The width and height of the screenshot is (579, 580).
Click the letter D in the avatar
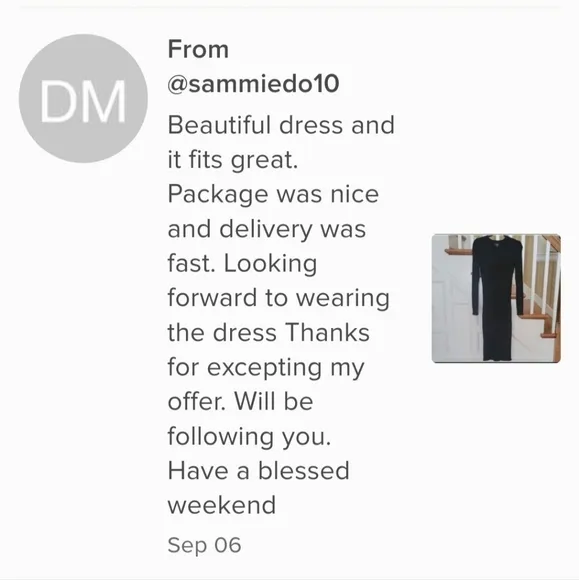(x=55, y=101)
